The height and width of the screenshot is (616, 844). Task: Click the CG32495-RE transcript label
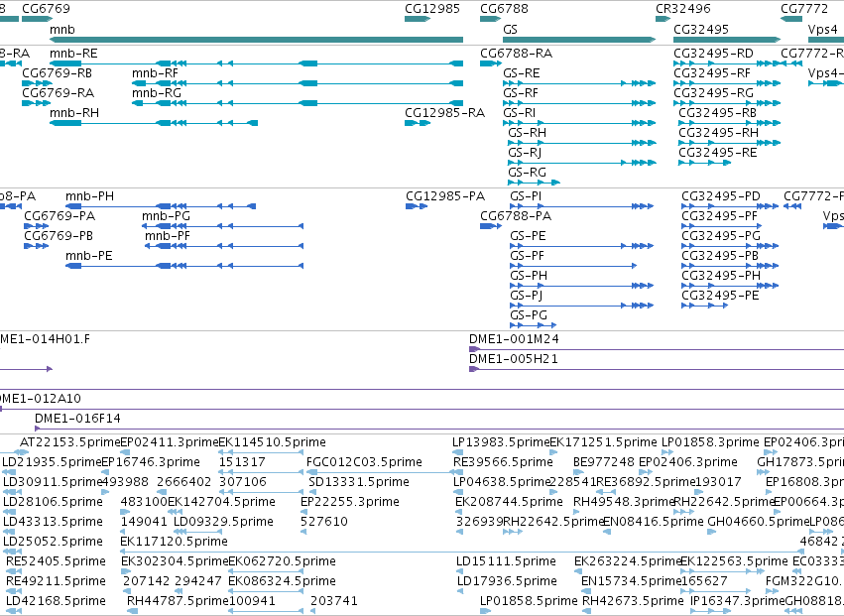click(x=717, y=153)
